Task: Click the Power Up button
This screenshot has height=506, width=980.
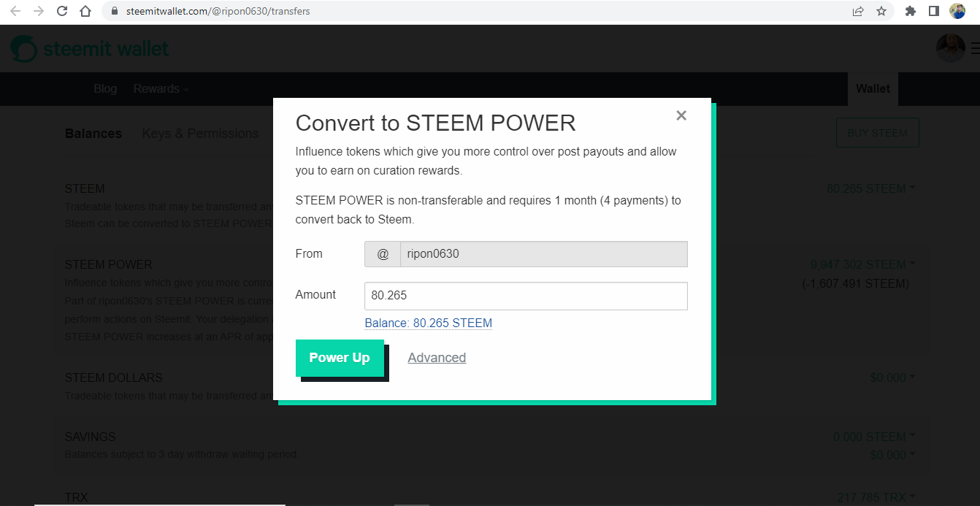Action: pyautogui.click(x=340, y=358)
